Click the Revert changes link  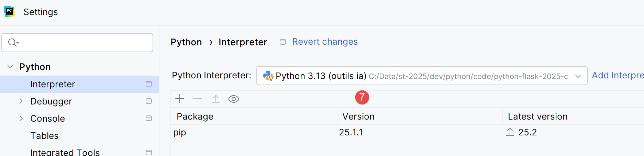click(x=325, y=42)
